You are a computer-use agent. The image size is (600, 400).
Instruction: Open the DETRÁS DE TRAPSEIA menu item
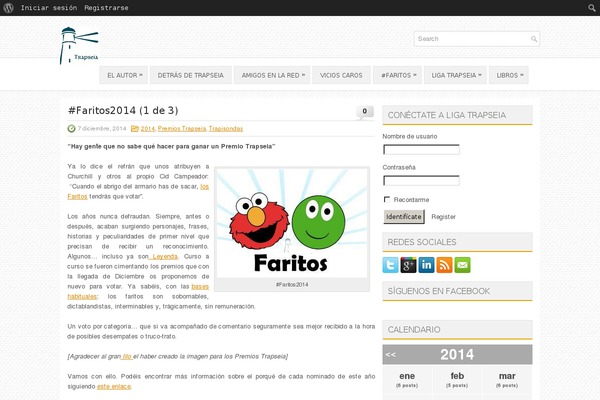click(x=191, y=75)
